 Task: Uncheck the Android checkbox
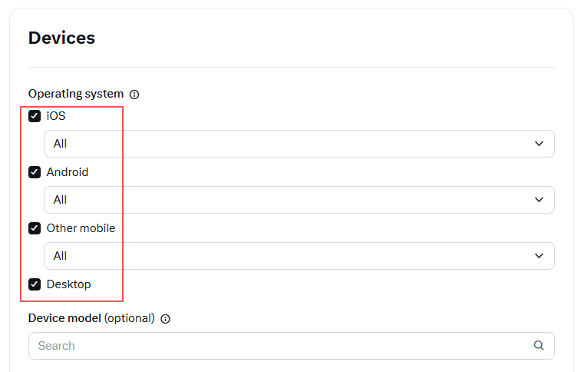click(x=35, y=172)
